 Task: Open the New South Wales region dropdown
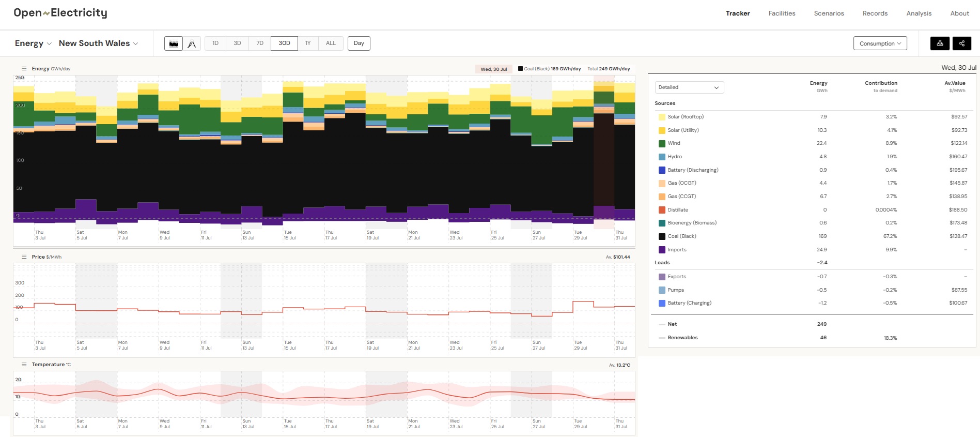point(98,43)
